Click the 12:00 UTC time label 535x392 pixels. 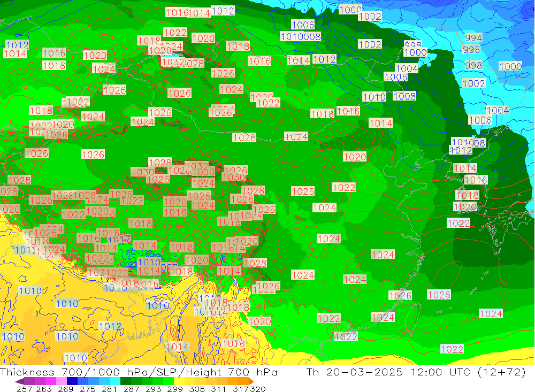coord(440,372)
